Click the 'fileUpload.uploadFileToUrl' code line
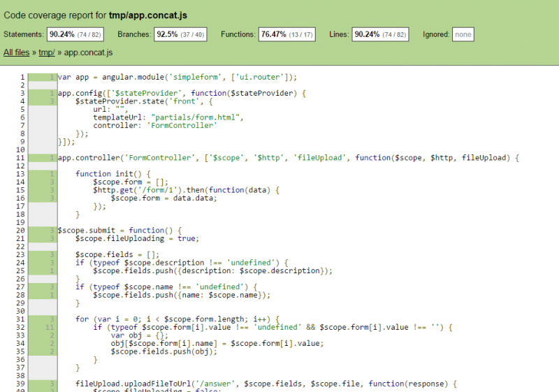 [266, 384]
